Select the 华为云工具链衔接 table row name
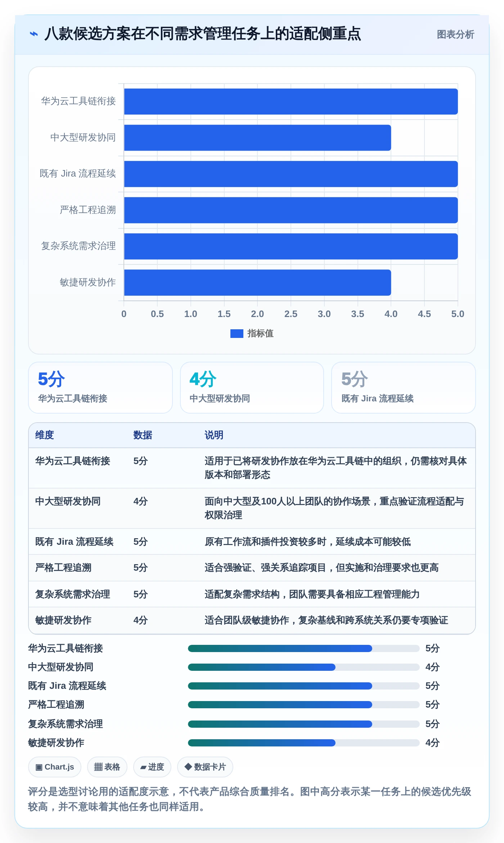 [x=73, y=461]
